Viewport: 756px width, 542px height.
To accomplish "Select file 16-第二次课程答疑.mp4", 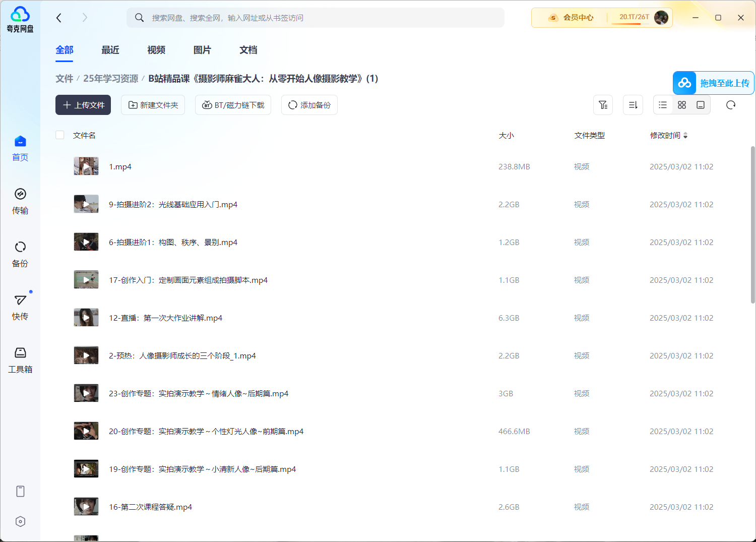I will 150,507.
